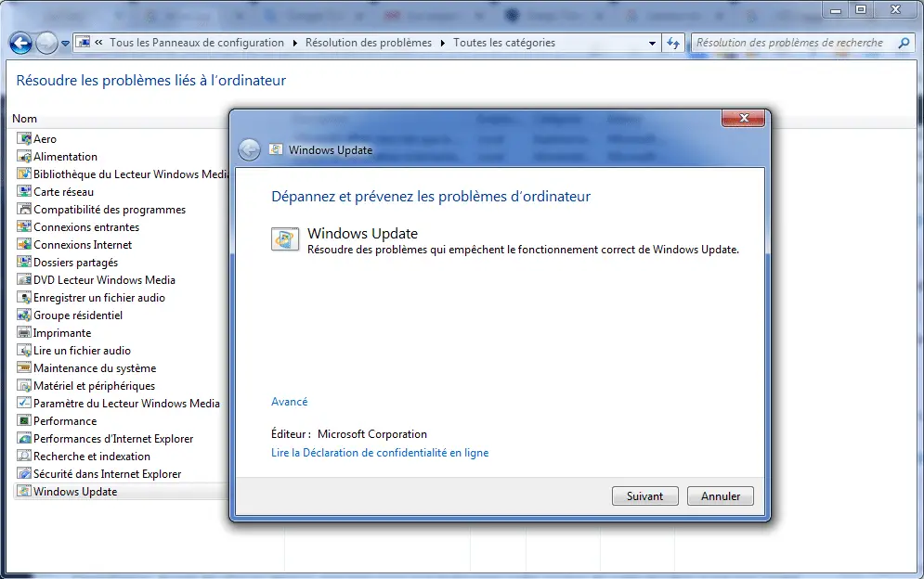Click the search magnifier icon

904,43
